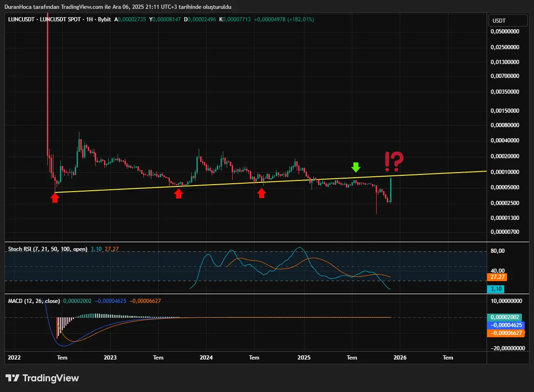Screen dimensions: 534x392
Task: Click the 0,00000700 price axis label
Action: pos(505,232)
